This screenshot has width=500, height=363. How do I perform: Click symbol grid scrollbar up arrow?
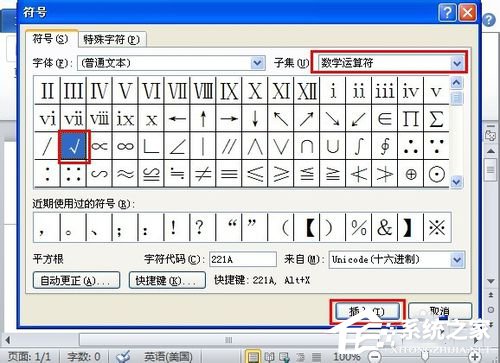(x=456, y=82)
